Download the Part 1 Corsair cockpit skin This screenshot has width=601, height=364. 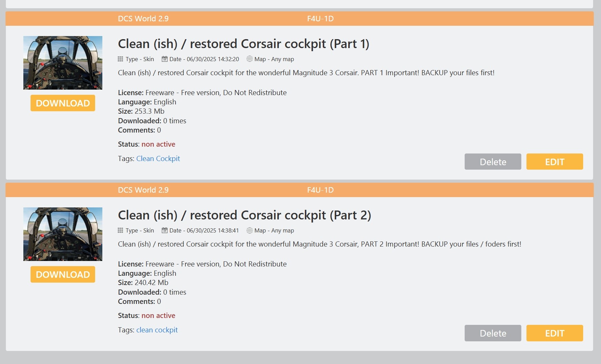(x=63, y=103)
